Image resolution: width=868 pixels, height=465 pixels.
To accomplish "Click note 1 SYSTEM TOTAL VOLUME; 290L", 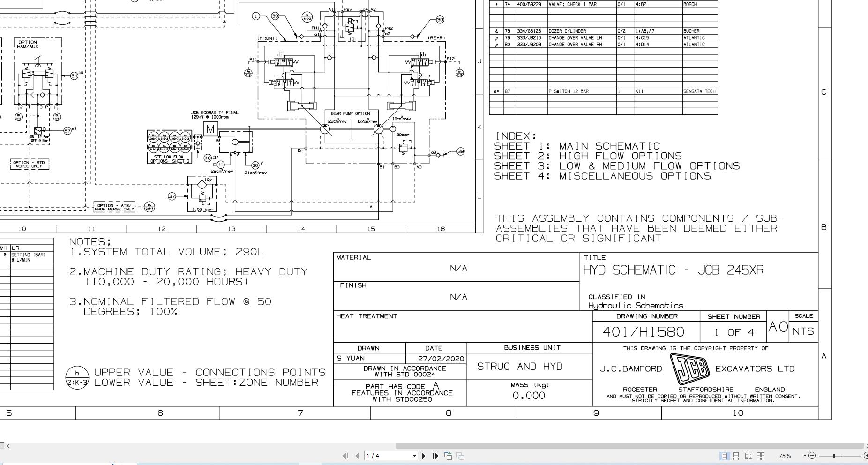I will click(x=167, y=252).
